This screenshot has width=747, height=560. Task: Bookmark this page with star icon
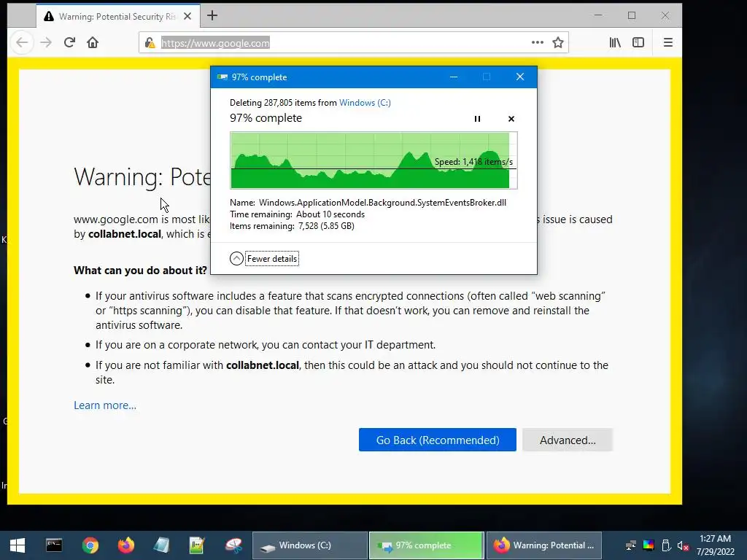pos(558,42)
